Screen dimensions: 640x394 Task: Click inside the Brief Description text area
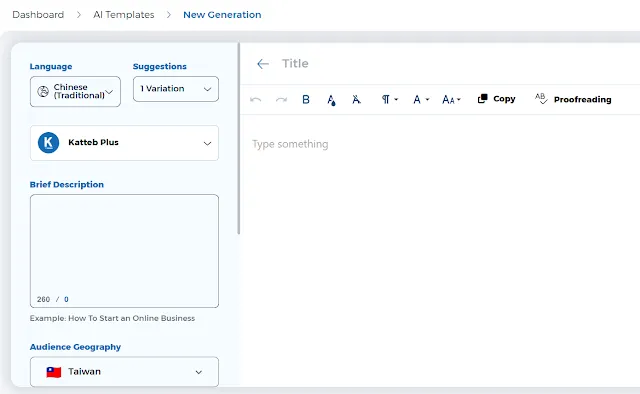124,251
